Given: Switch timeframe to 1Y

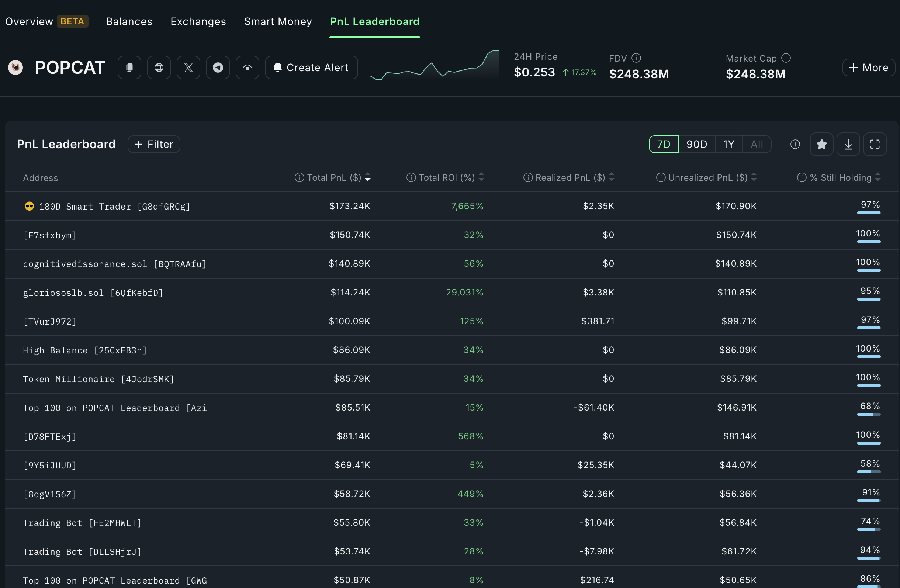Looking at the screenshot, I should coord(729,145).
